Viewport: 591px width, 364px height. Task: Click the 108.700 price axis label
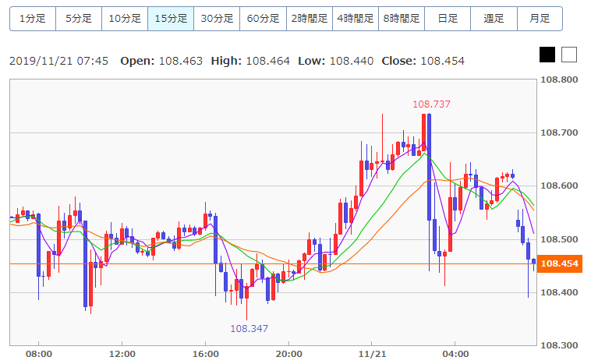tap(559, 133)
